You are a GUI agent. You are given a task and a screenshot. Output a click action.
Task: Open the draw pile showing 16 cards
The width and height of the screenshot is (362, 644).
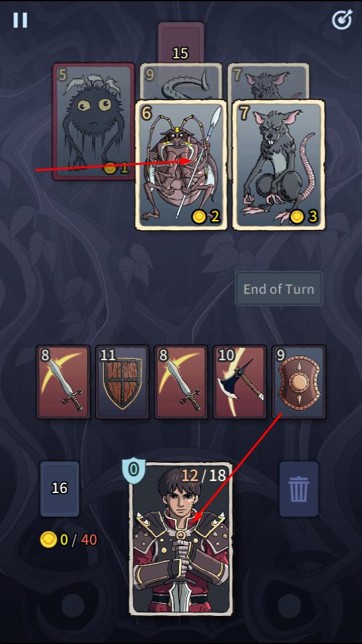60,489
